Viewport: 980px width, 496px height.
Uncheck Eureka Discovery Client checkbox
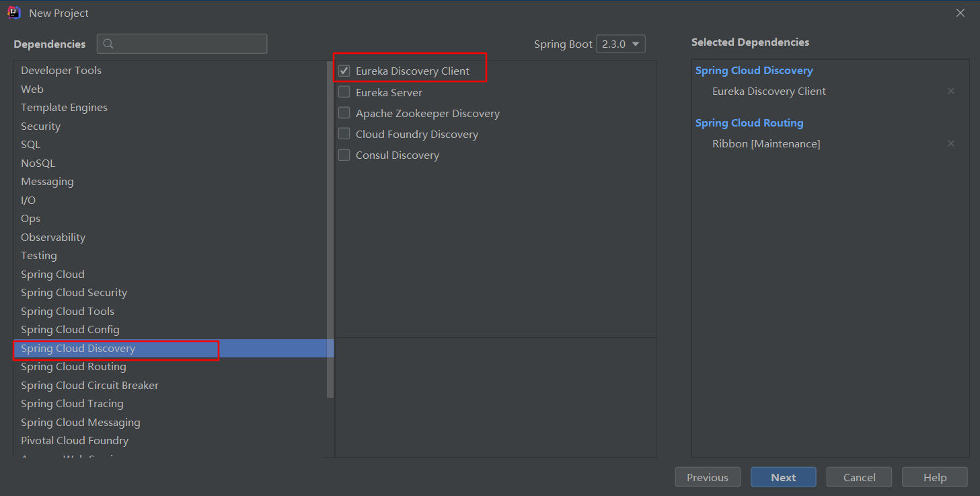click(x=344, y=71)
